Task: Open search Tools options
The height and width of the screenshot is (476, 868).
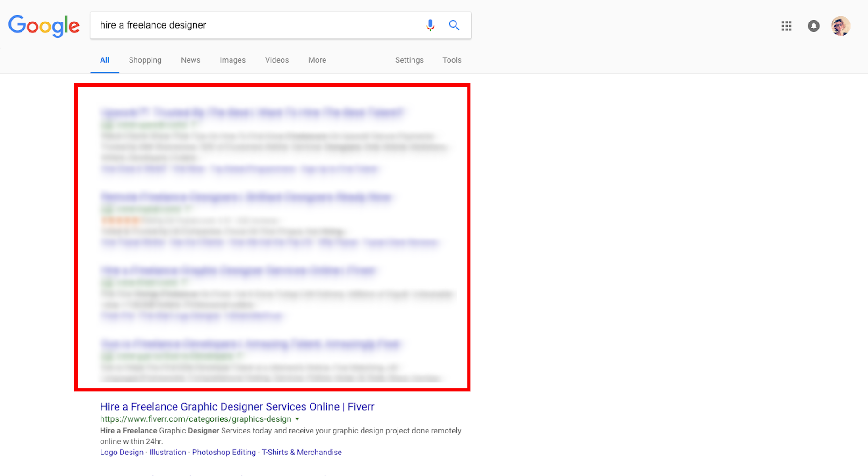Action: point(452,60)
